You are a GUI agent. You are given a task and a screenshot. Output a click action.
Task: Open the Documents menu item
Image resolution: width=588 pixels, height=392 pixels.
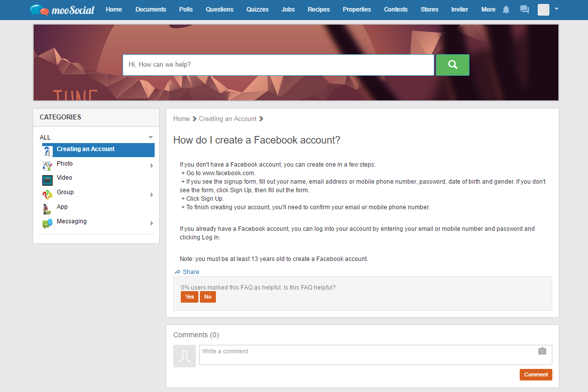point(151,10)
